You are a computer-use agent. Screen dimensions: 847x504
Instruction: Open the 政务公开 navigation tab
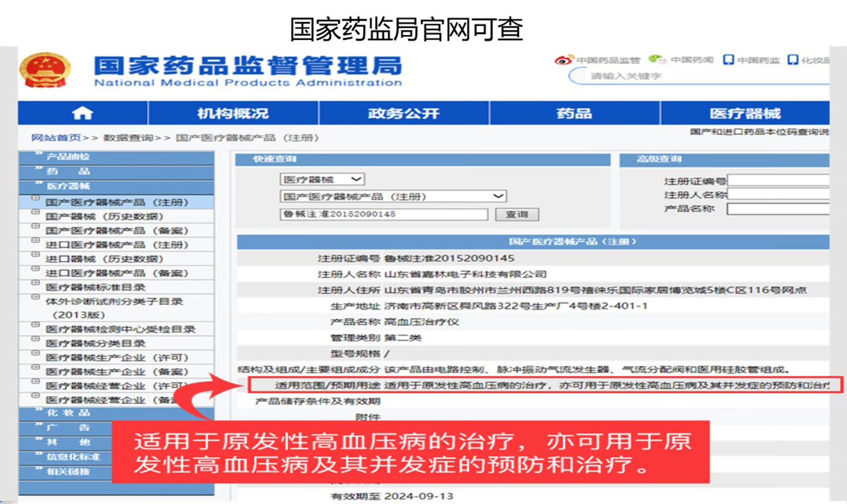pos(404,113)
